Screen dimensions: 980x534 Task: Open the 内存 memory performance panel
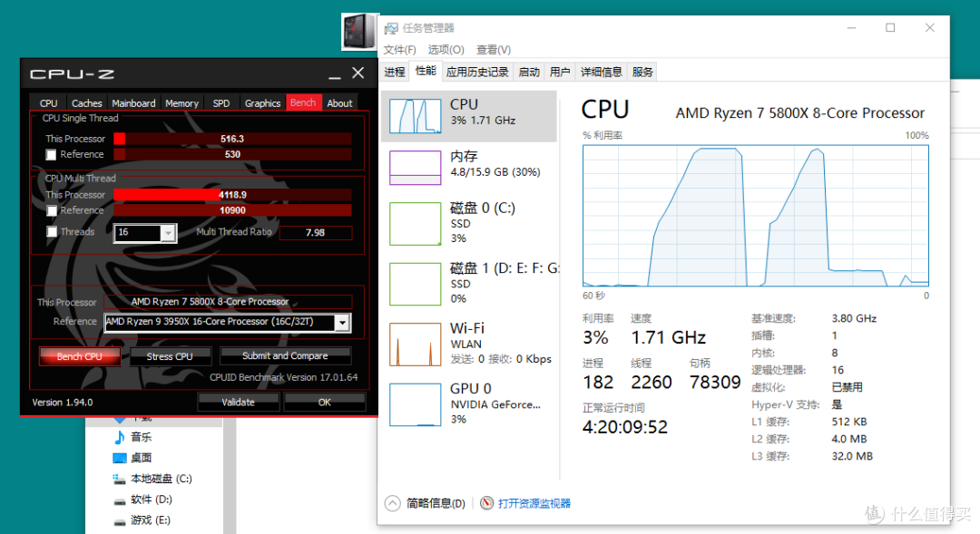[x=468, y=163]
